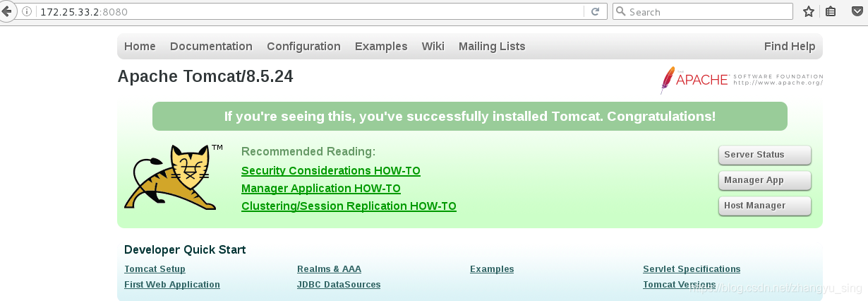Open the Home nav item
The height and width of the screenshot is (301, 868).
click(x=140, y=47)
